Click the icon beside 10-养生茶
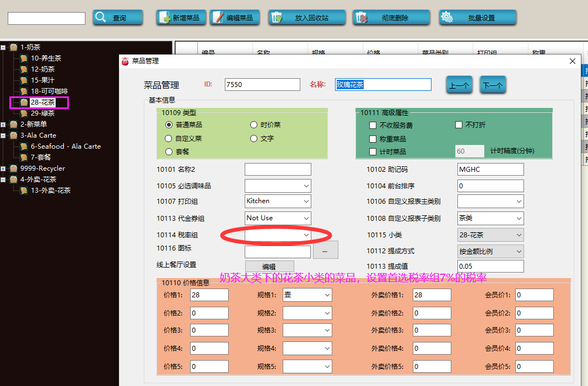The image size is (588, 386). coord(24,58)
